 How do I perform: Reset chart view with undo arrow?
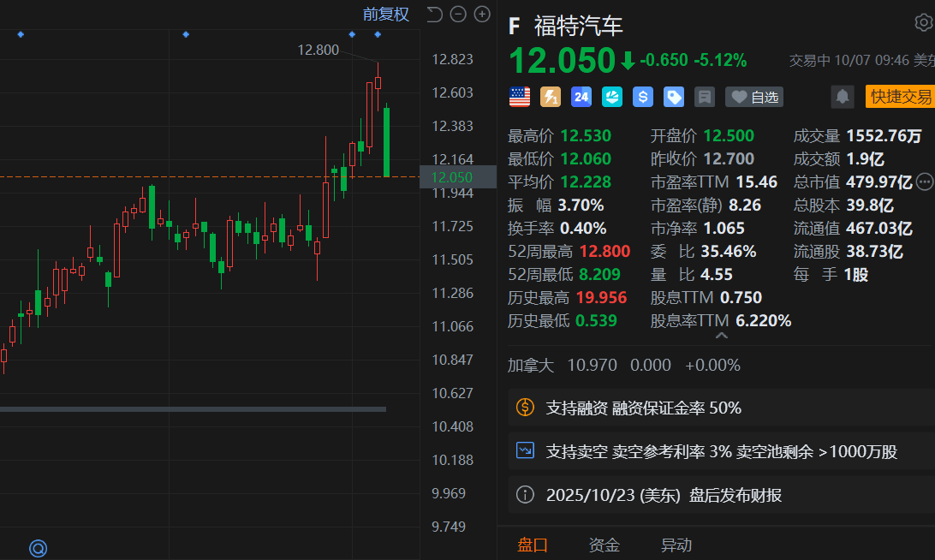coord(434,14)
